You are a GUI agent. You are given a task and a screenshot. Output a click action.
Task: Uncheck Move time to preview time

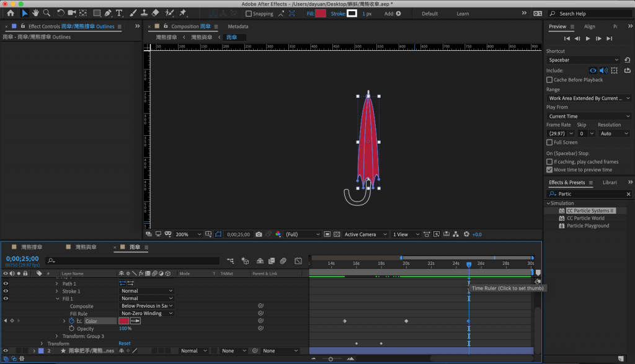(549, 170)
